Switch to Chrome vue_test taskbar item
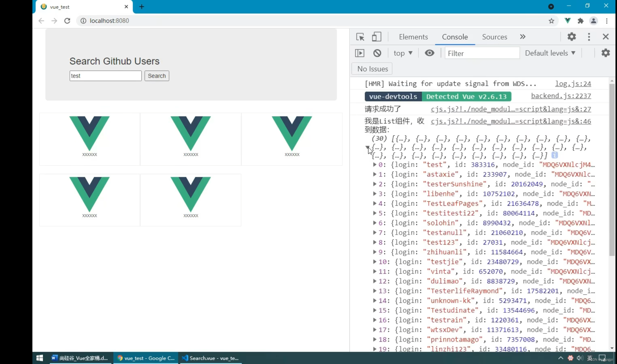The height and width of the screenshot is (364, 617). 146,358
